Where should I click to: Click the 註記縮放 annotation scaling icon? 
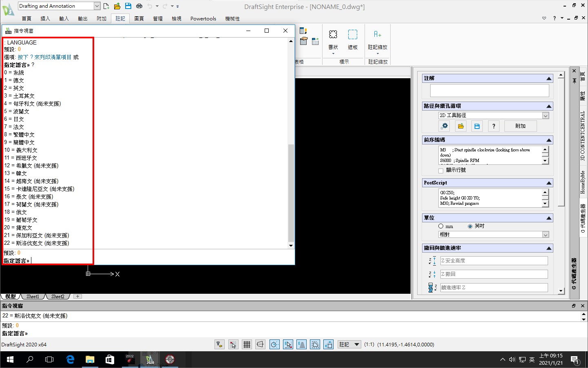click(378, 34)
